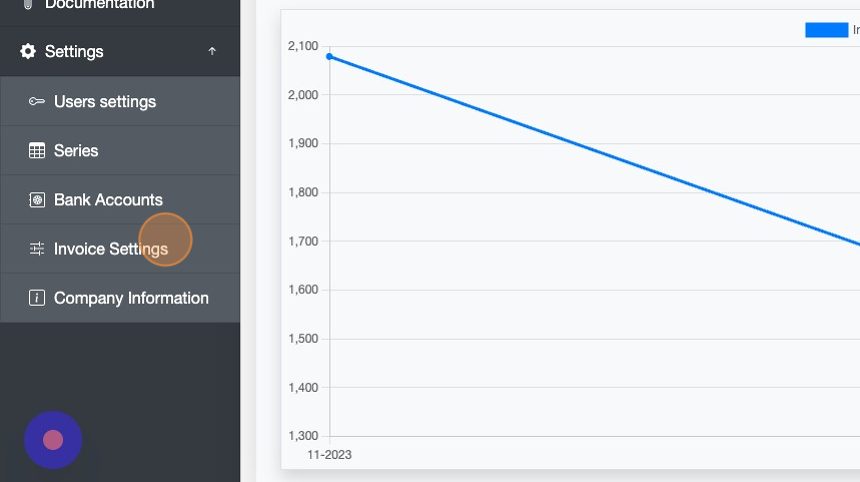Open the Bank Accounts section
860x482 pixels.
pos(108,200)
